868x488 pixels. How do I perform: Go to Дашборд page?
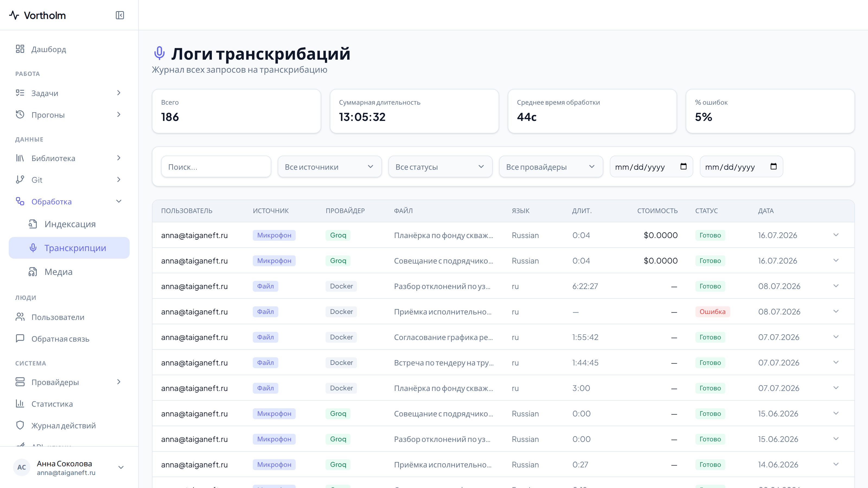69,49
